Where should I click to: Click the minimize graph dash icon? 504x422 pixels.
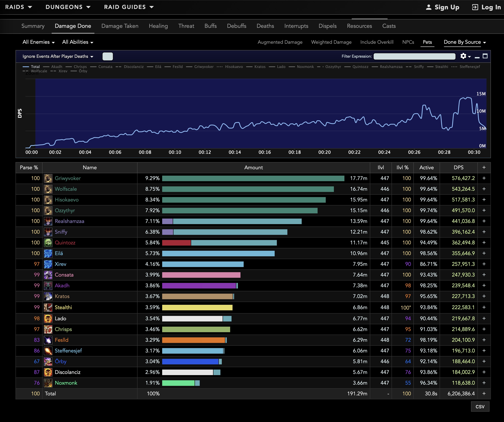[477, 57]
